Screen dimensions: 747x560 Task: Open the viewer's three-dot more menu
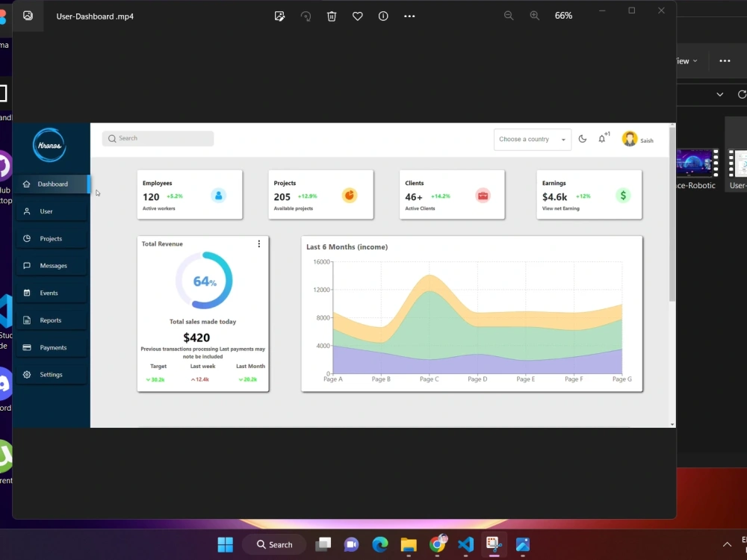tap(409, 16)
